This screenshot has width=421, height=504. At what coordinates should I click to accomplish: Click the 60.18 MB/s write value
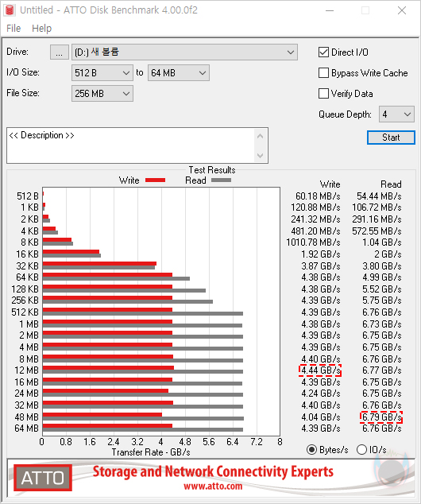pos(318,196)
